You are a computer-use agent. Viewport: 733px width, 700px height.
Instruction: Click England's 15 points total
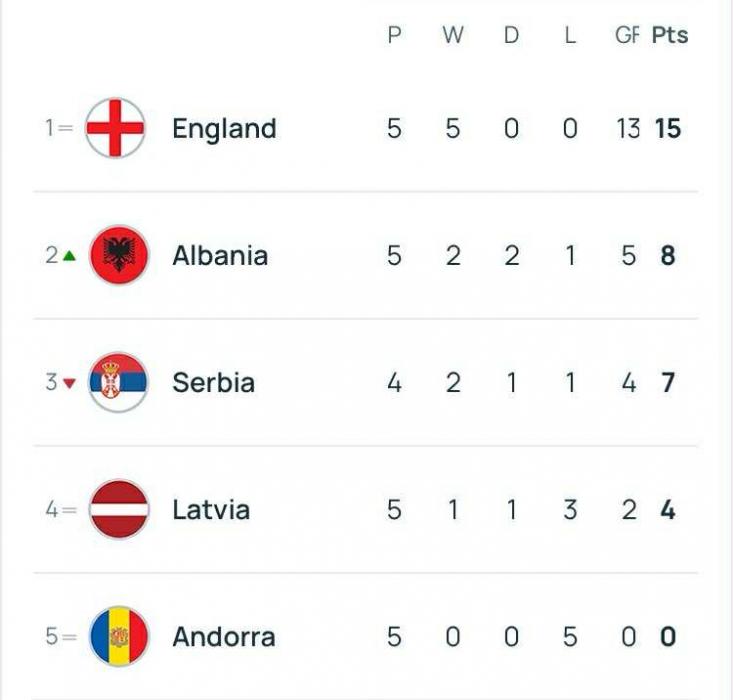click(668, 129)
